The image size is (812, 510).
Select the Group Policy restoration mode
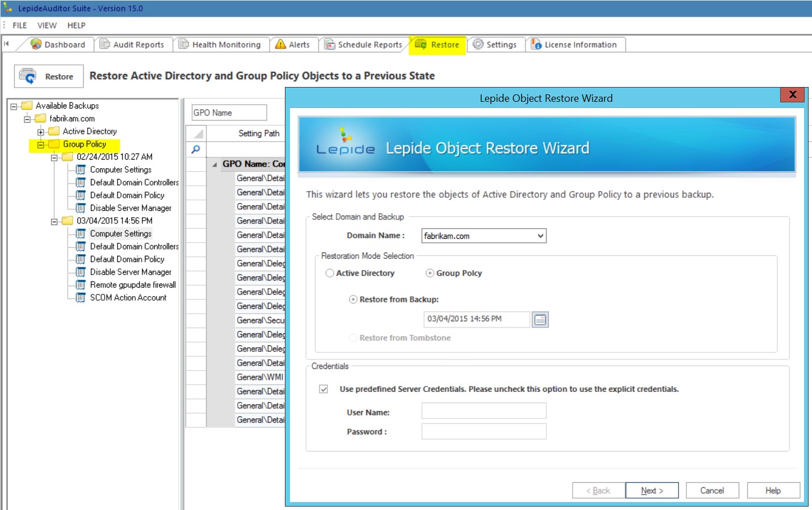tap(430, 273)
